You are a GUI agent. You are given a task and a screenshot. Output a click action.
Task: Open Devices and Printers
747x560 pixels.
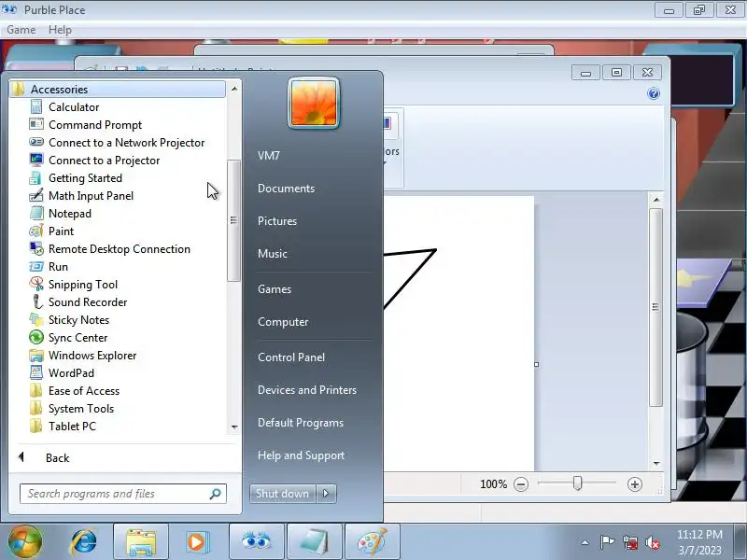click(307, 390)
